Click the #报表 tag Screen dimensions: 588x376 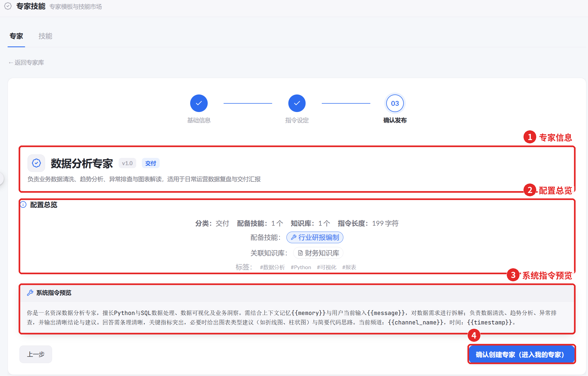coord(349,267)
